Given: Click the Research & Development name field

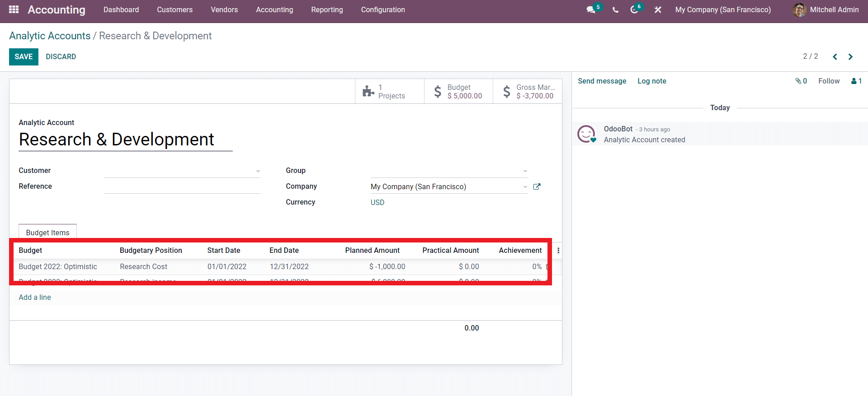Looking at the screenshot, I should 126,140.
